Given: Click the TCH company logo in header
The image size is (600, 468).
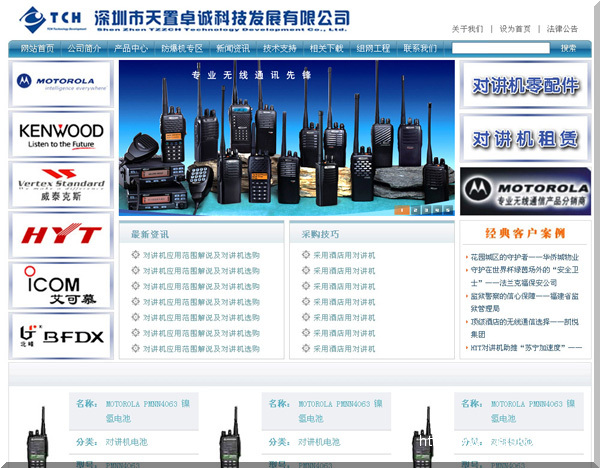Looking at the screenshot, I should point(50,19).
